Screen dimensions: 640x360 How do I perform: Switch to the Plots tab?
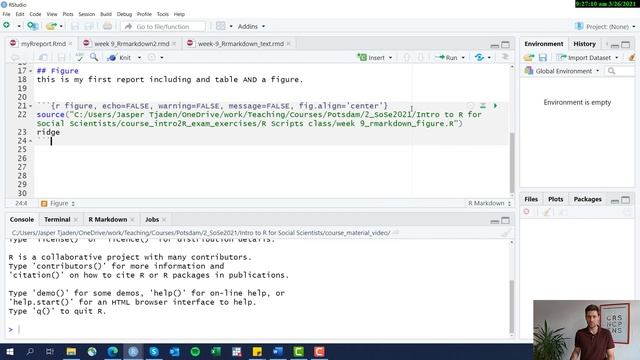point(556,199)
